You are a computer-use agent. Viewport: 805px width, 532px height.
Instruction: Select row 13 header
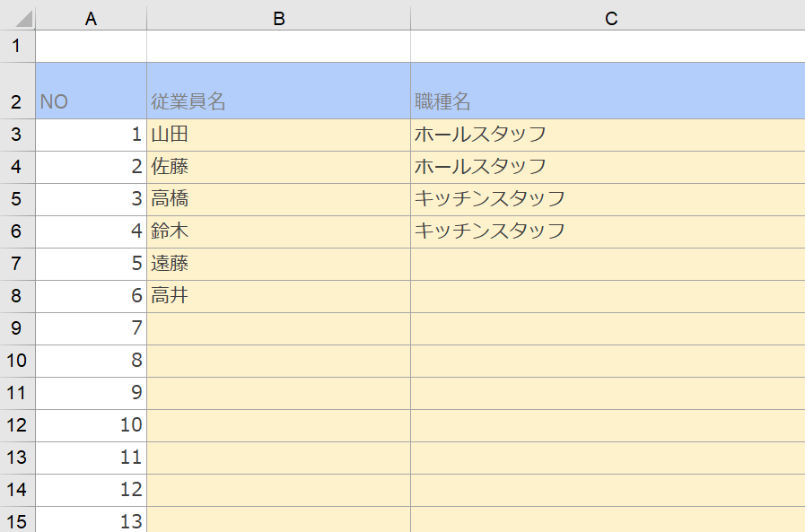pos(17,458)
